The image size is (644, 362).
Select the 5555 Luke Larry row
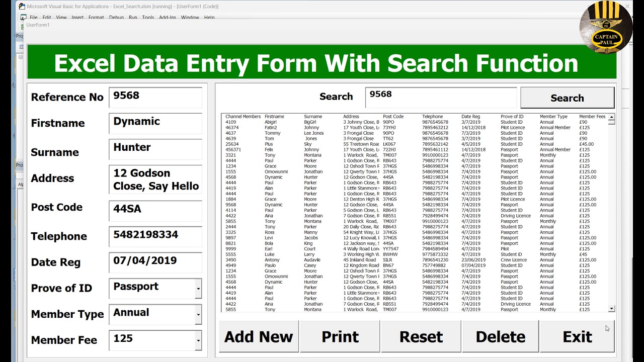(415, 254)
